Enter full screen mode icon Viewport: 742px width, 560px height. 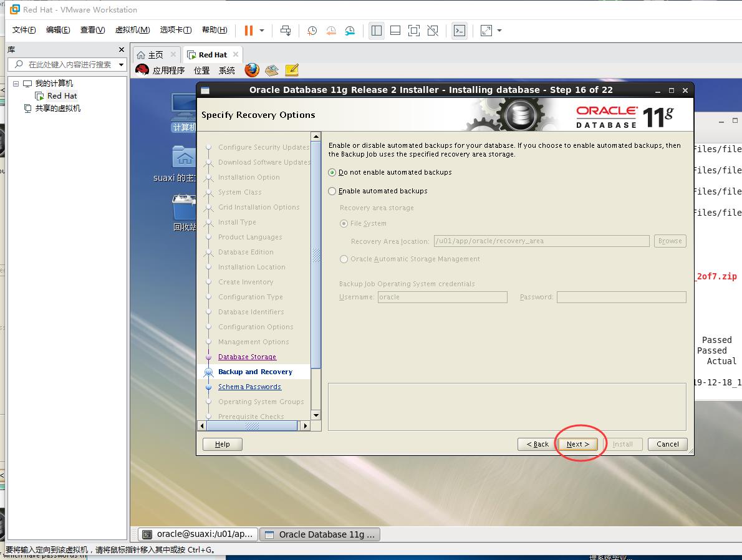(414, 31)
